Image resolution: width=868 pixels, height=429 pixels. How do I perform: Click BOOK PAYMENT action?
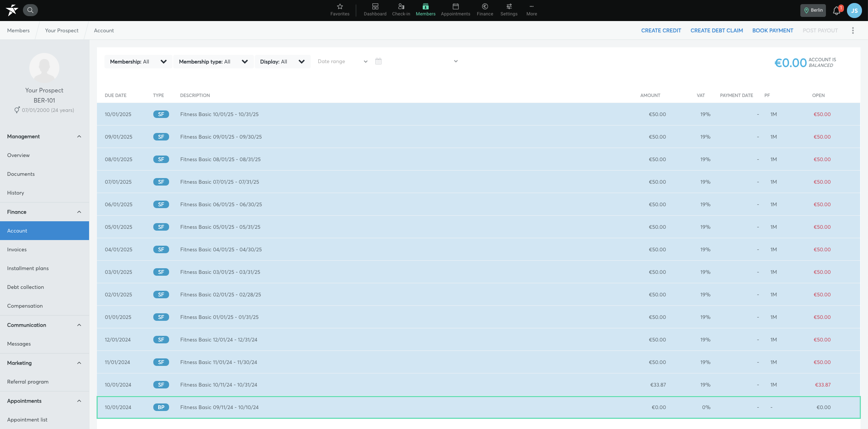coord(773,30)
